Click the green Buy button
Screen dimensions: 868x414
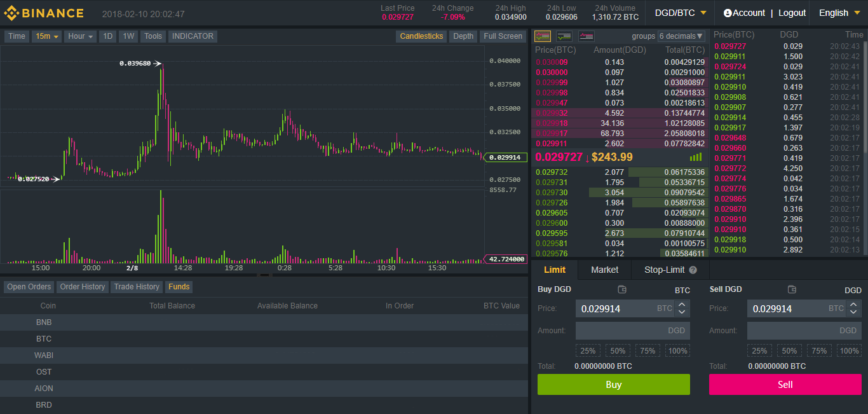click(614, 385)
